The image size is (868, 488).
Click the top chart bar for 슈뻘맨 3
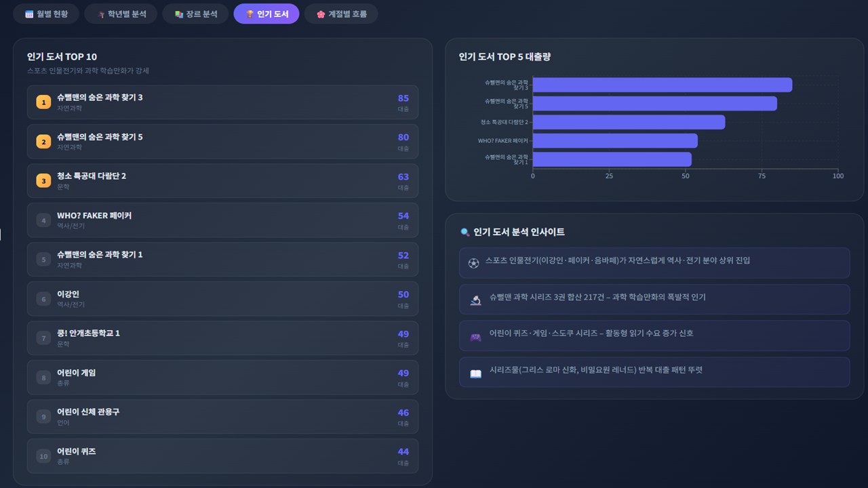(662, 85)
